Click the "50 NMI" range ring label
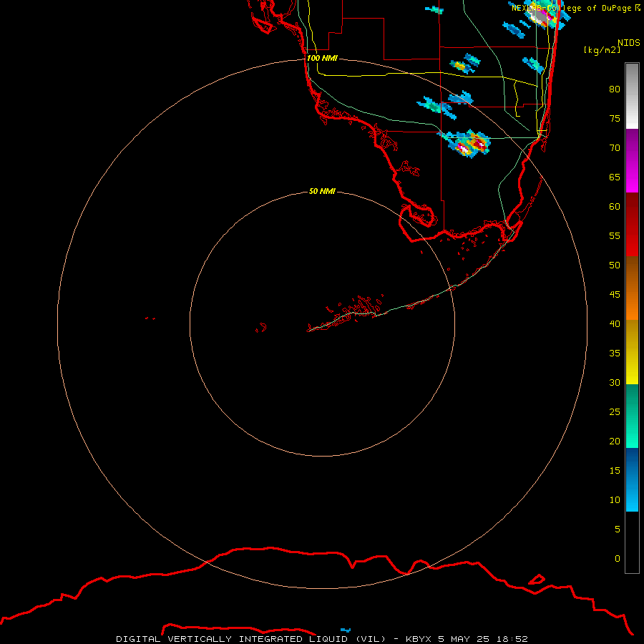 pyautogui.click(x=322, y=191)
